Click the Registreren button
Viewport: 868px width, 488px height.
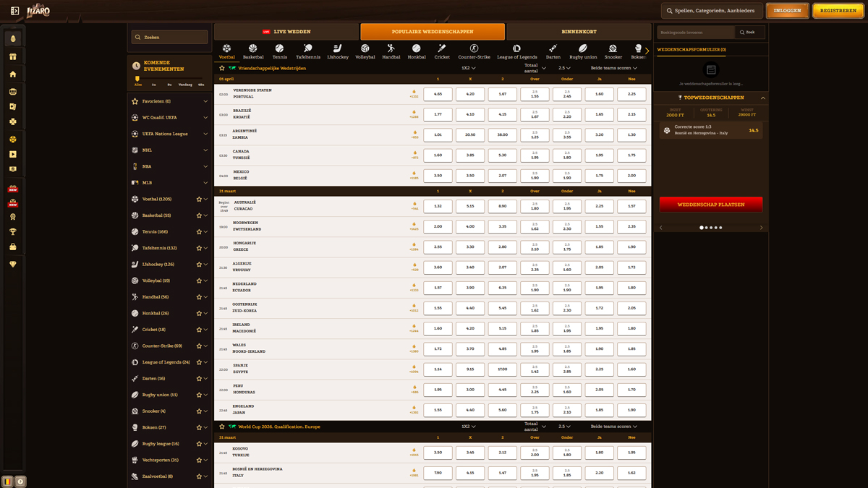point(838,11)
